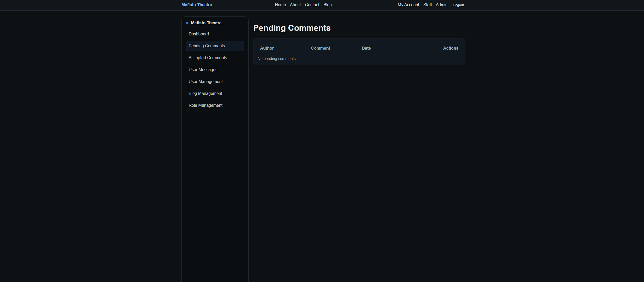View User Messages
644x282 pixels.
(x=203, y=70)
